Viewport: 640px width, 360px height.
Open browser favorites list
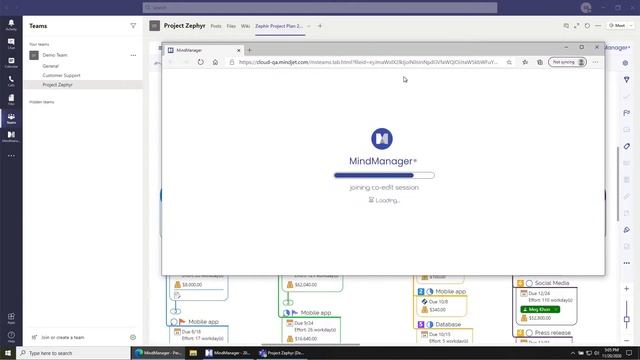click(x=525, y=62)
